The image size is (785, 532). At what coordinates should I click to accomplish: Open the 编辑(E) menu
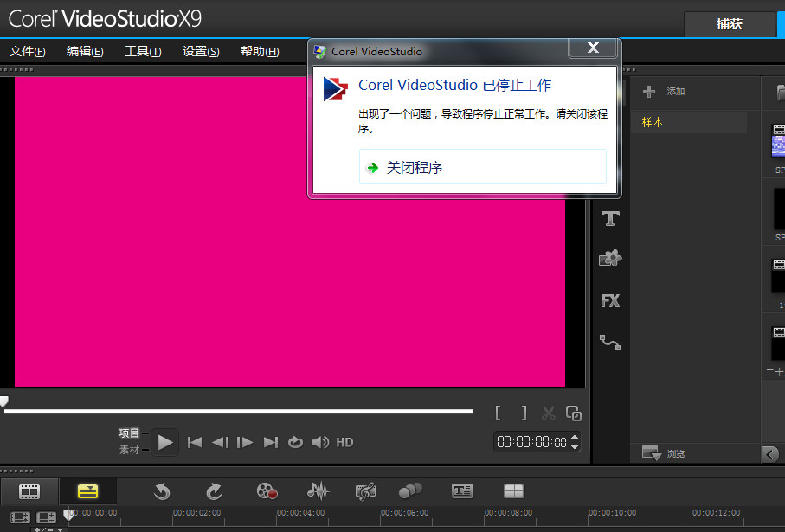click(x=85, y=51)
